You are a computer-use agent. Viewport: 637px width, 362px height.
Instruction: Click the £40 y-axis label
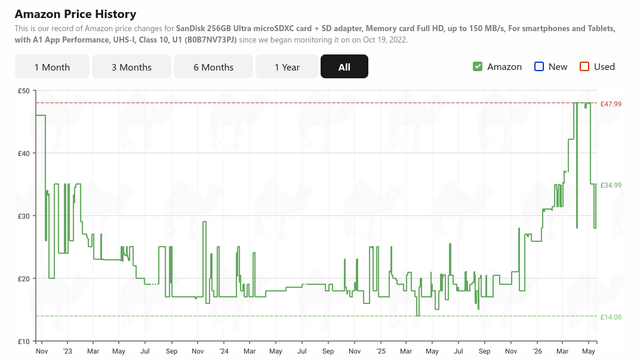(x=24, y=154)
